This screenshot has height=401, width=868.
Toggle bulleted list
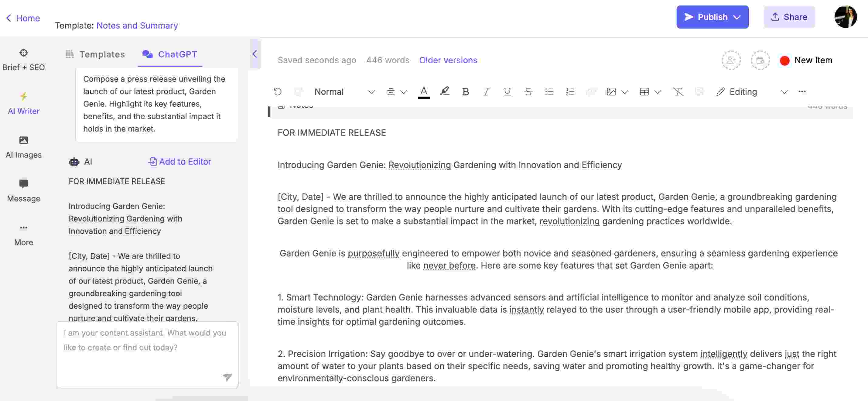(549, 92)
